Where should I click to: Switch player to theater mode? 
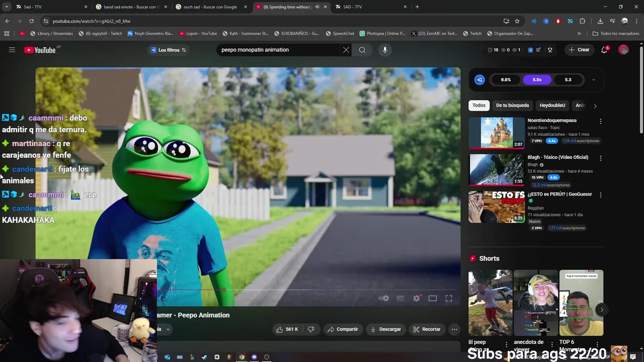(x=433, y=298)
